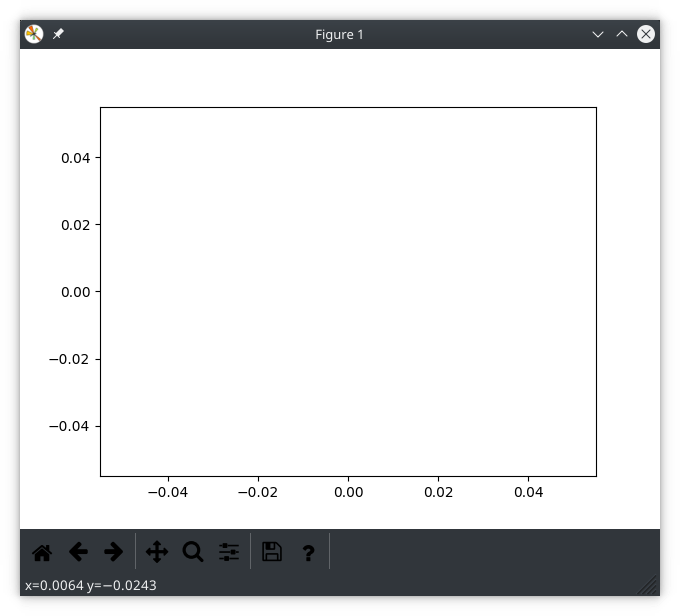Click the x-axis tick label 0.04

tap(529, 492)
